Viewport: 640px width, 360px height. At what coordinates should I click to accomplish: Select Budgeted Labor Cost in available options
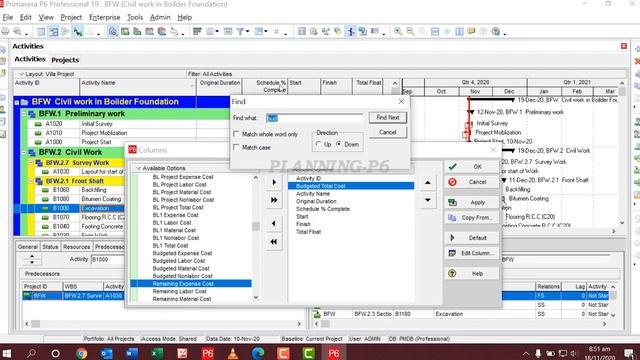[178, 261]
